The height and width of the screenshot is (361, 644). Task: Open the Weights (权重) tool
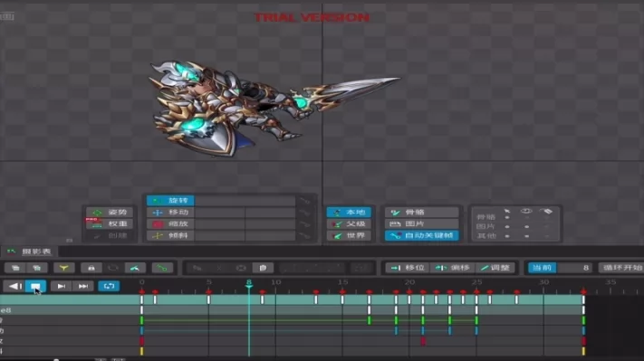[x=110, y=224]
